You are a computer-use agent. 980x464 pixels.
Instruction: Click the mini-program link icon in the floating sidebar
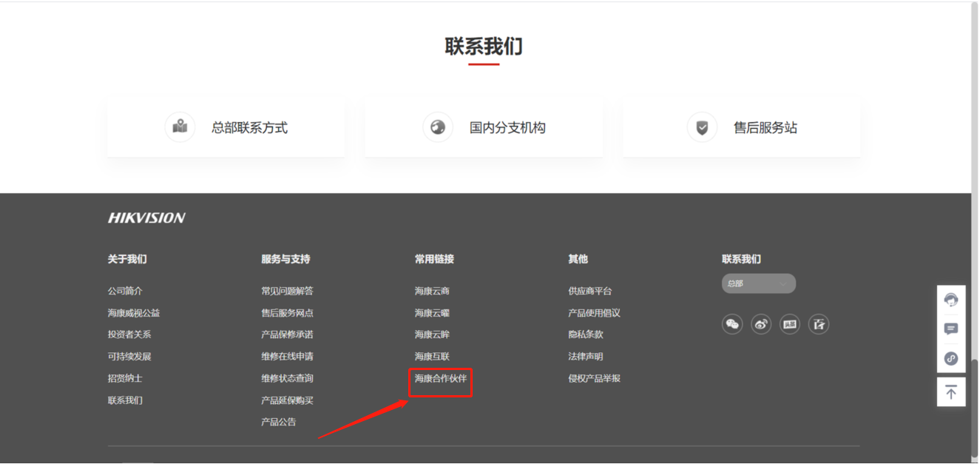pos(951,359)
